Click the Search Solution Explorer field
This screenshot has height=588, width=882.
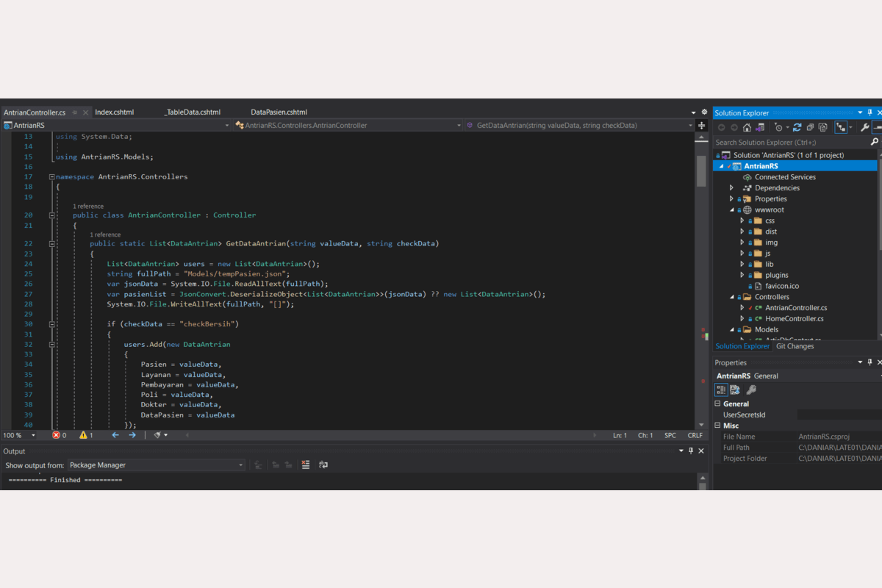(x=790, y=142)
